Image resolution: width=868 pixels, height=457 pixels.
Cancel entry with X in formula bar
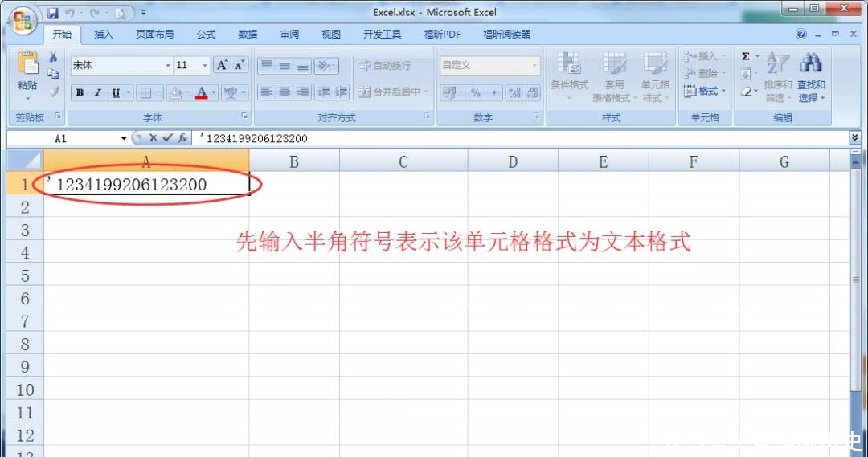pyautogui.click(x=154, y=138)
